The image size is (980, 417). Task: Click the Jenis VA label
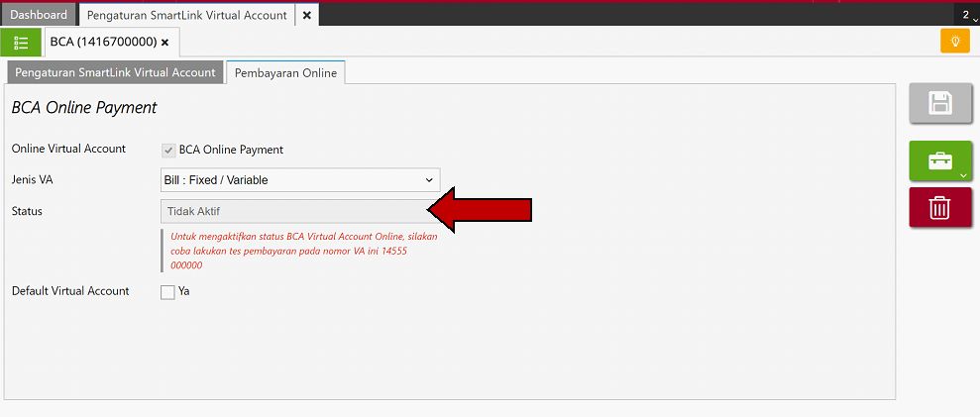33,179
